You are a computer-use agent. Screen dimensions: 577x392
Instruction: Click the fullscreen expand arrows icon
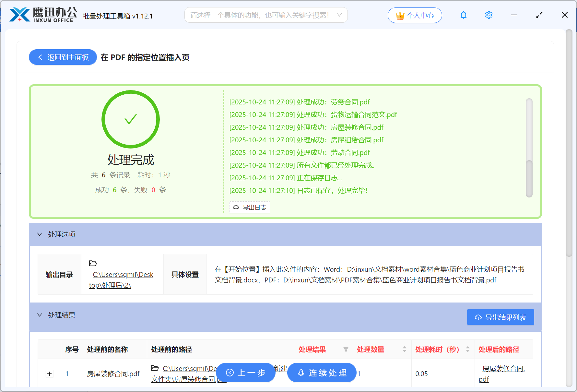(x=539, y=15)
